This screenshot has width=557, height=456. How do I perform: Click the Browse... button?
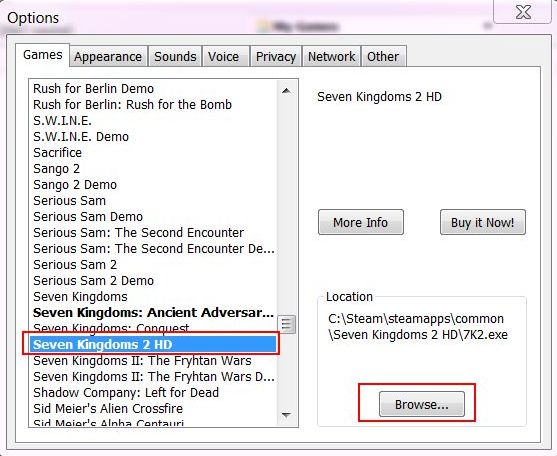[x=422, y=404]
